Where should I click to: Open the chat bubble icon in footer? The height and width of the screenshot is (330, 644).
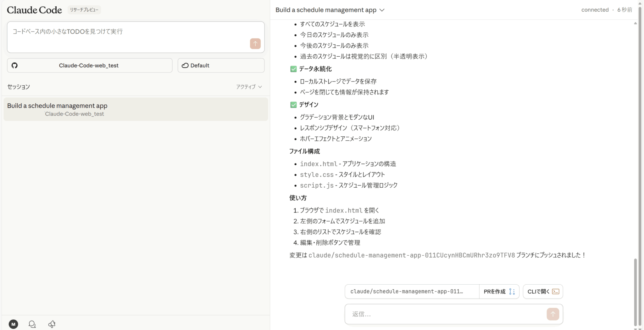32,324
